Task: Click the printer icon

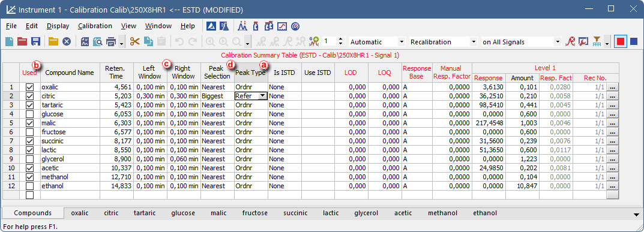Action: click(111, 41)
